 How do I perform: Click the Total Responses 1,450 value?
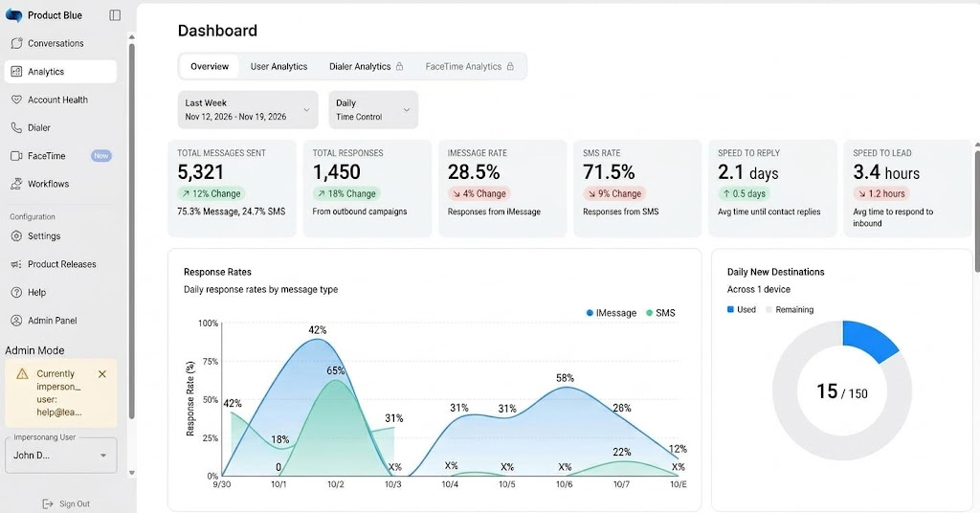coord(336,172)
